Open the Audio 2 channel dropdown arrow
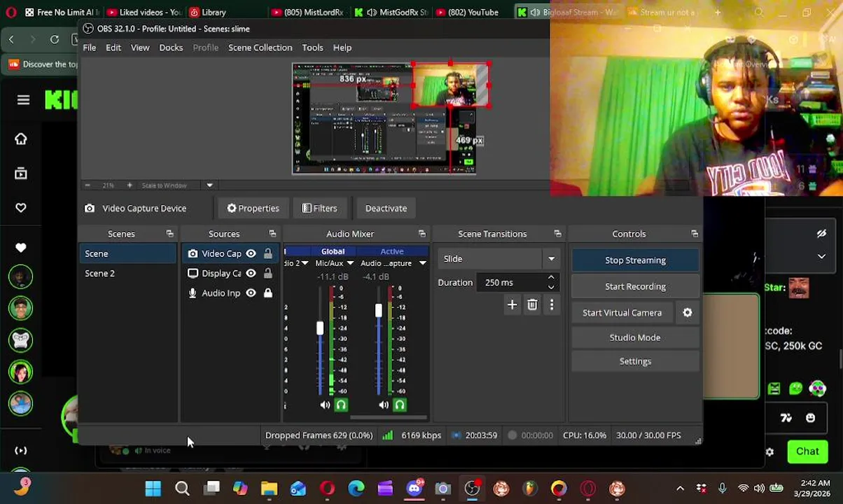 (305, 263)
